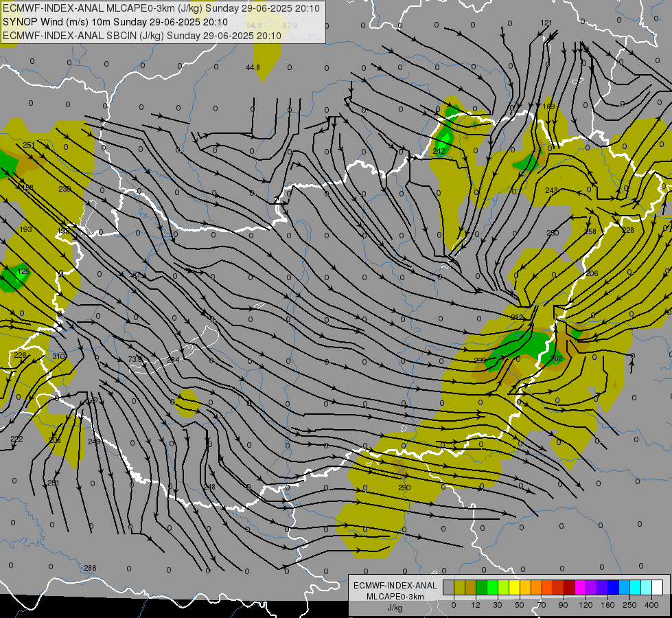This screenshot has width=672, height=618.
Task: Click the 248 value on the map
Action: [x=209, y=487]
